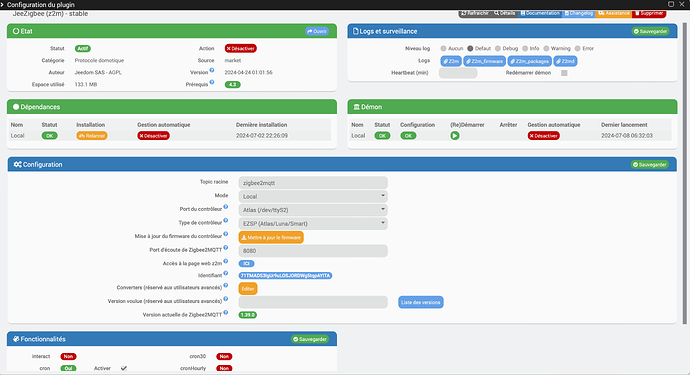The image size is (690, 375).
Task: Click help icon for Version actuelle de Zigbee2MQTT
Action: coord(226,312)
